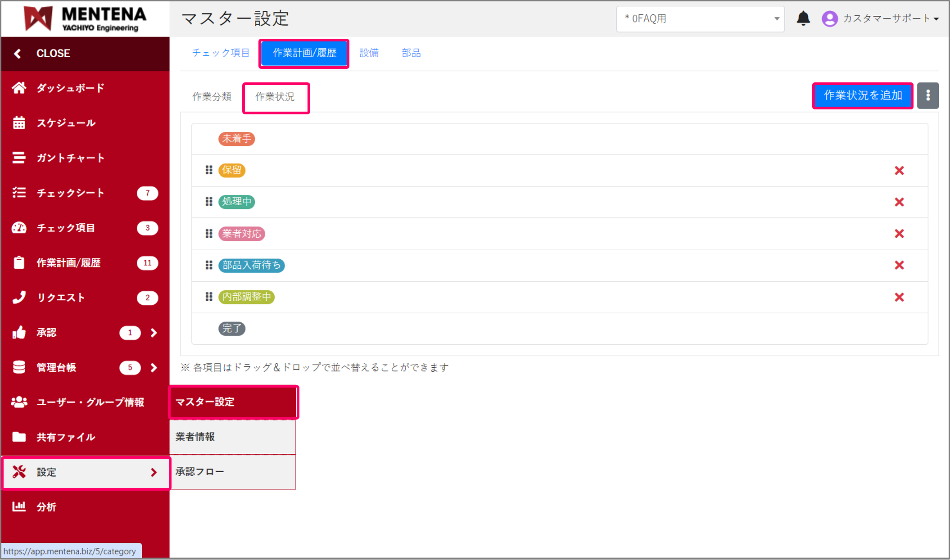Click the リクエスト phone icon
The width and height of the screenshot is (950, 560).
coord(19,298)
